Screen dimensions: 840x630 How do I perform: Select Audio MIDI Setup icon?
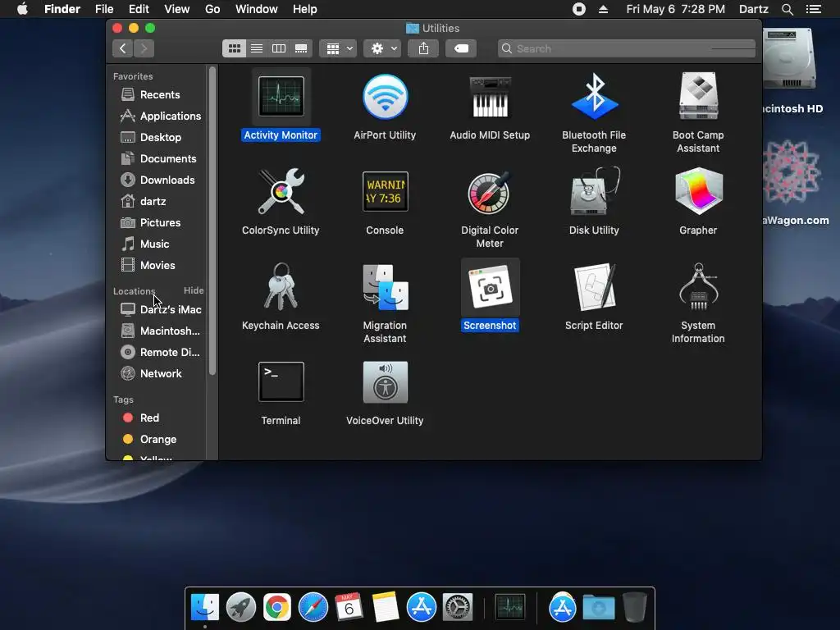coord(490,97)
